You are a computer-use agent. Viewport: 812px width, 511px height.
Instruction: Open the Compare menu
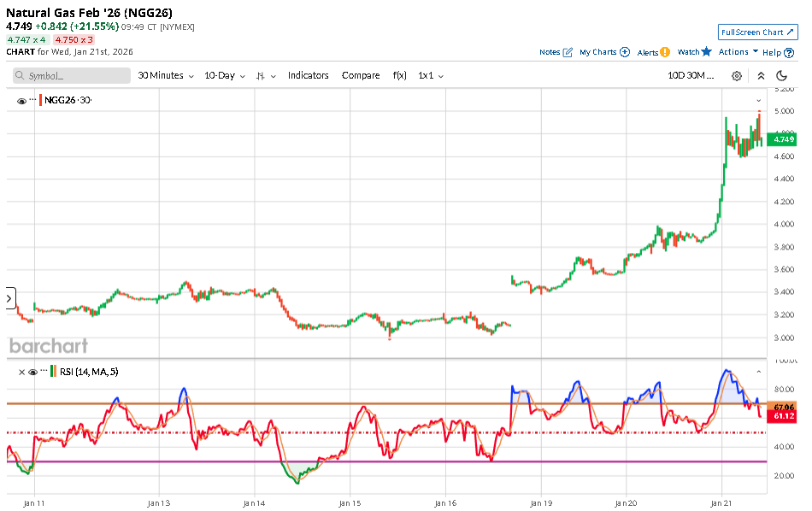coord(361,76)
